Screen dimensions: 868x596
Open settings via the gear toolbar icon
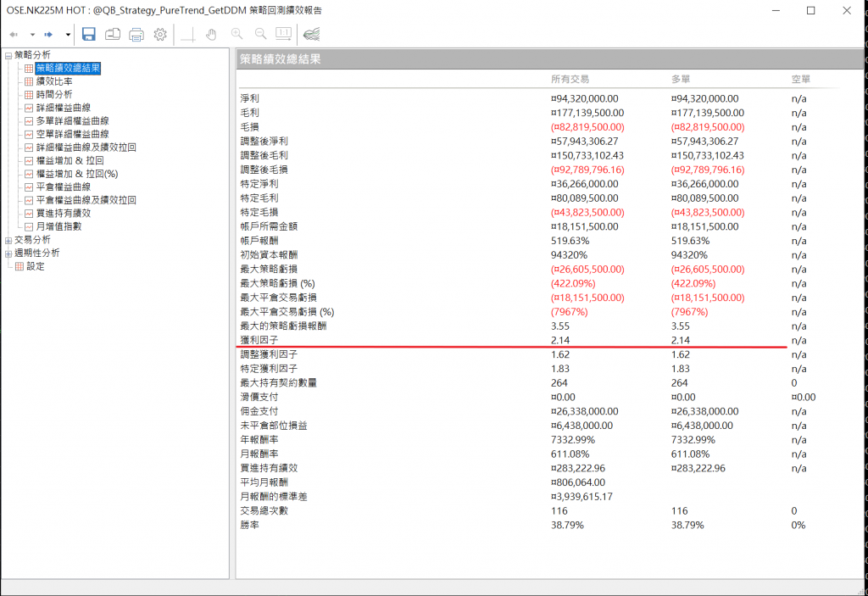point(159,35)
